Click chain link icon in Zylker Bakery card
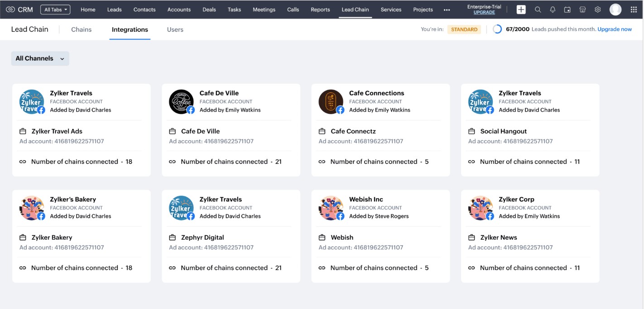644x309 pixels. [x=23, y=268]
